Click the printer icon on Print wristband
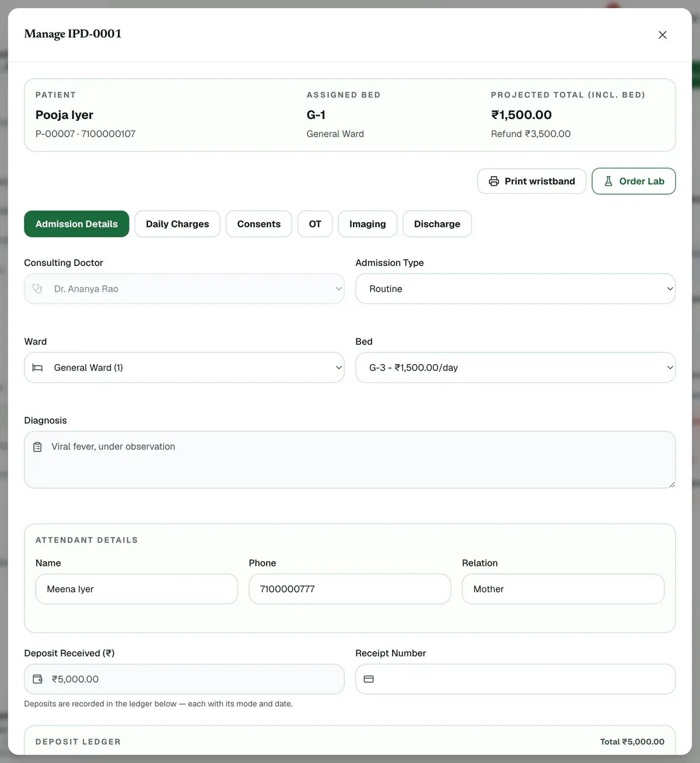Screen dimensions: 700x763 (x=494, y=181)
